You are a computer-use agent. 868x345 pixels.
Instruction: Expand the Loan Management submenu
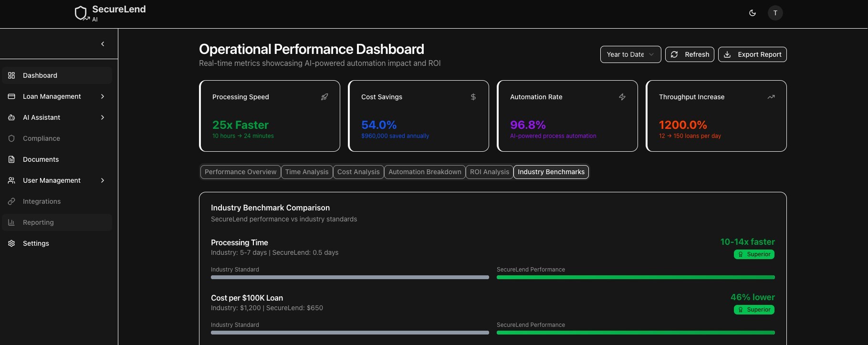pos(103,96)
